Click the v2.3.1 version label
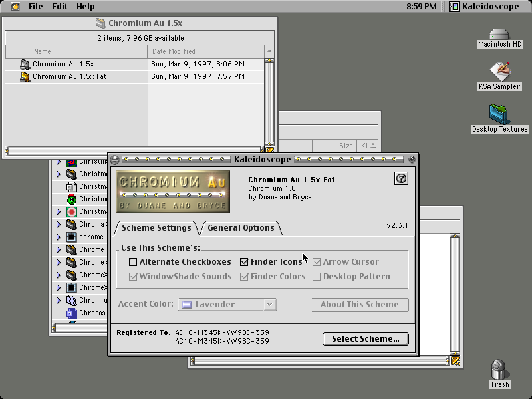532x399 pixels. pos(397,225)
